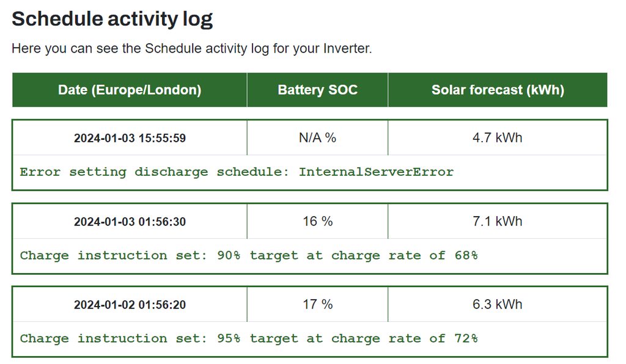Viewport: 626px width, 364px height.
Task: Click the "N/A %" battery SOC cell
Action: [x=317, y=137]
